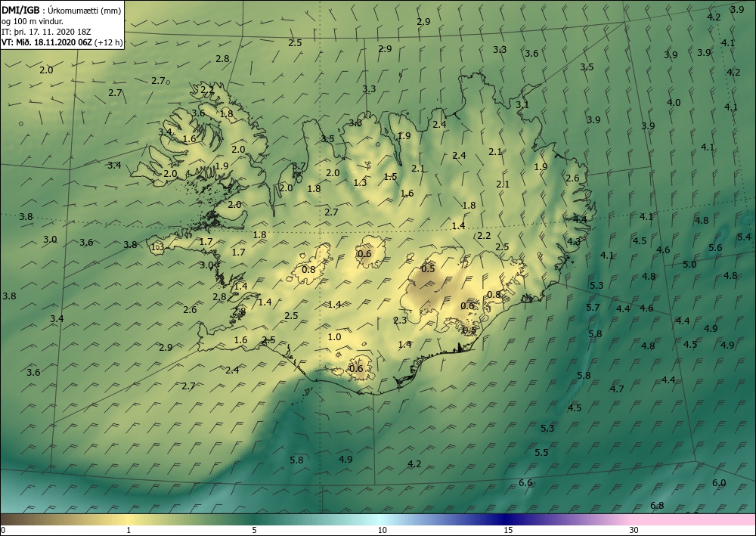Click the 'DMI/IGB : Úrkomumætti (mm)' title line

tap(62, 11)
